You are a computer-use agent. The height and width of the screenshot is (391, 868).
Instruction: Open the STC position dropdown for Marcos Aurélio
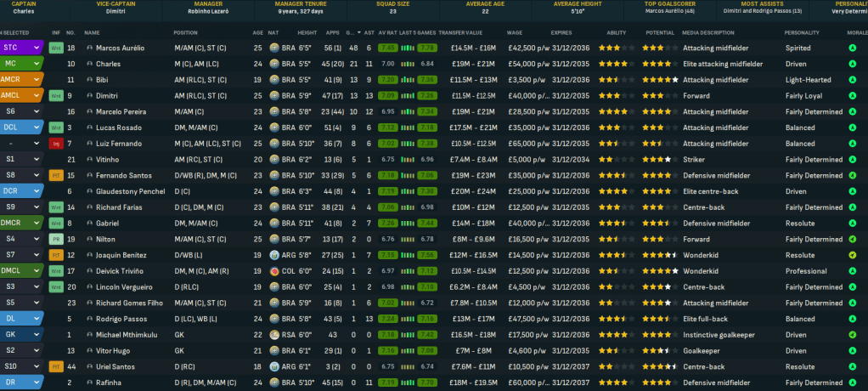click(x=36, y=48)
